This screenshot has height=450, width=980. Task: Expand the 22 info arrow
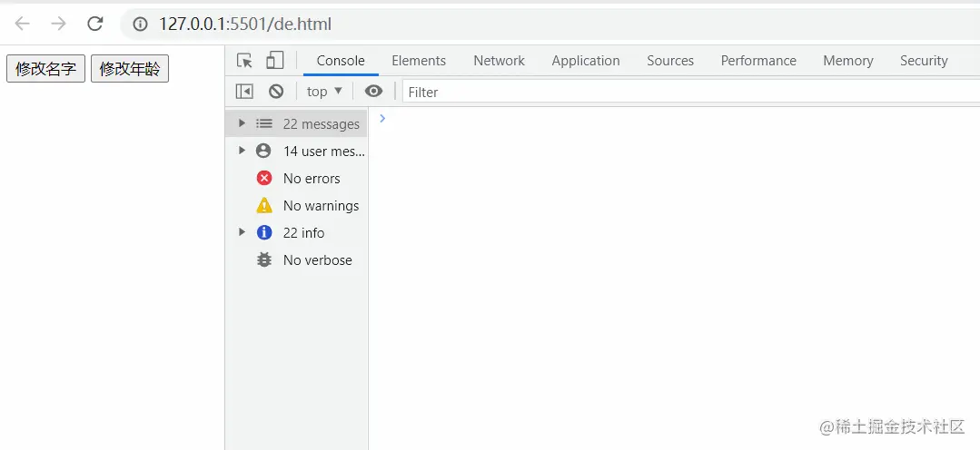[x=242, y=232]
